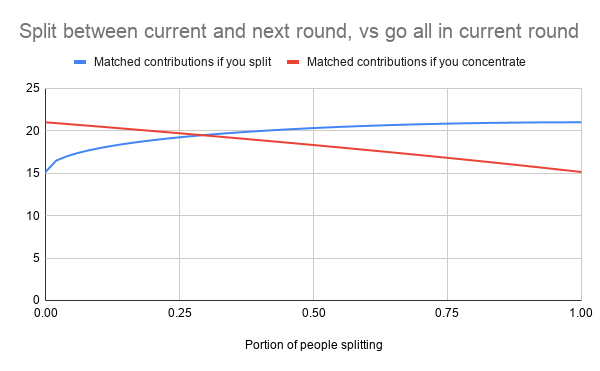The width and height of the screenshot is (600, 371).
Task: Click the y-axis label 0
Action: pyautogui.click(x=36, y=300)
